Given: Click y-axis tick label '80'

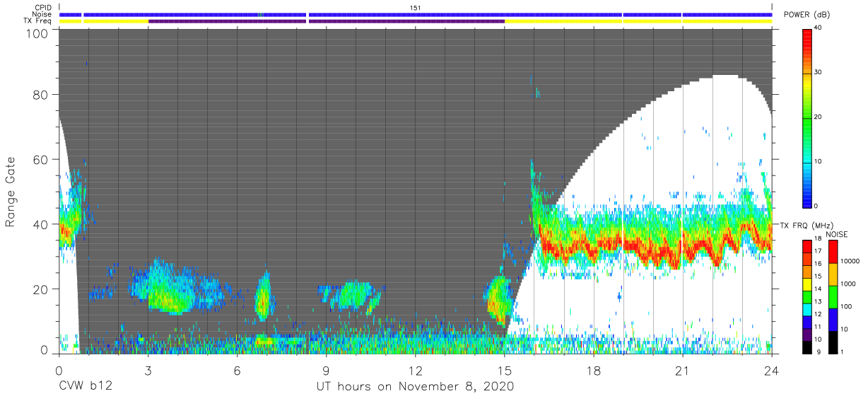Looking at the screenshot, I should (x=40, y=95).
